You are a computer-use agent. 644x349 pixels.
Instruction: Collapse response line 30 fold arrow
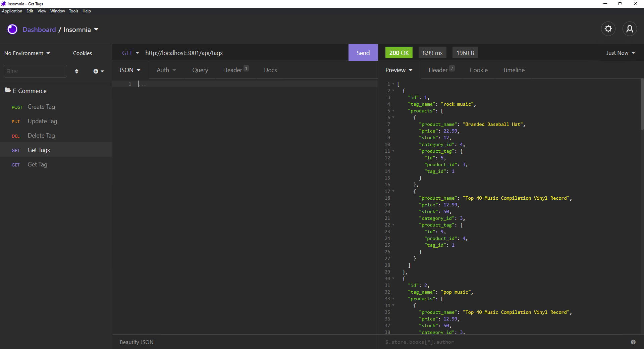coord(393,279)
